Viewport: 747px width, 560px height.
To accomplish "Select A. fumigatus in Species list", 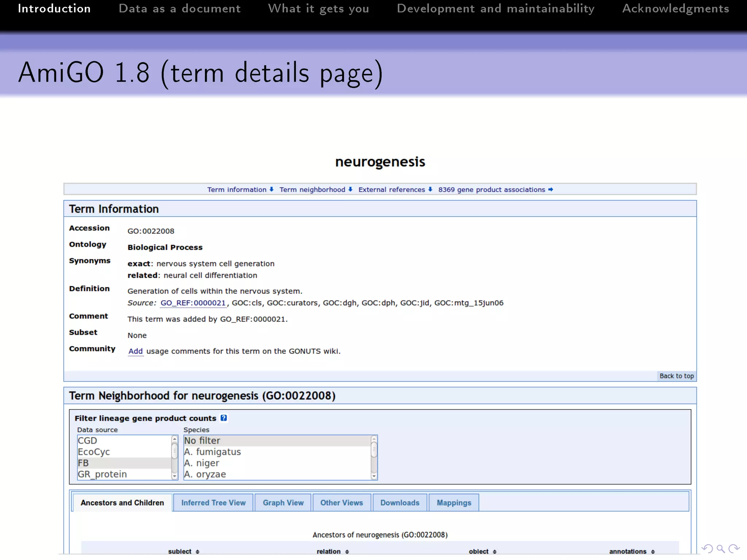I will pos(277,452).
